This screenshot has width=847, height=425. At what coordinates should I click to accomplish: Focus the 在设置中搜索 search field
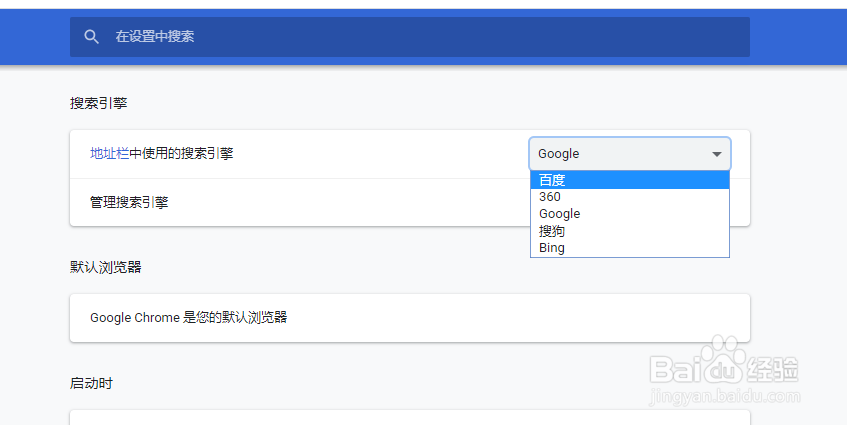point(409,37)
